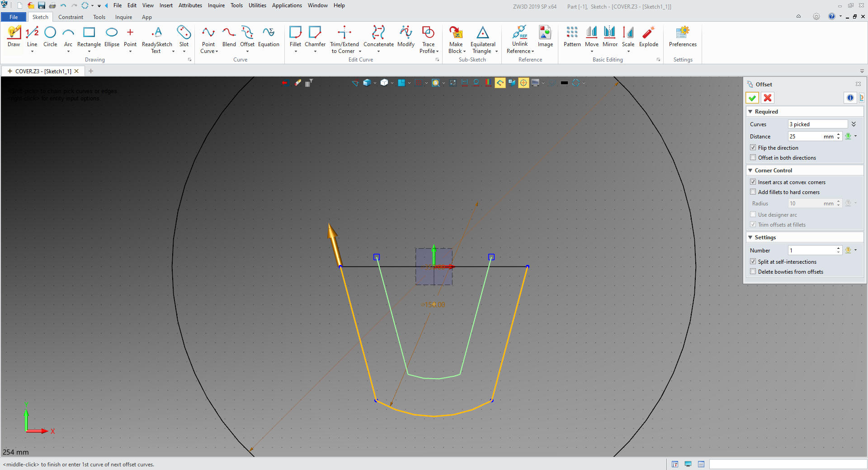
Task: Select the Slot tool
Action: click(x=184, y=37)
